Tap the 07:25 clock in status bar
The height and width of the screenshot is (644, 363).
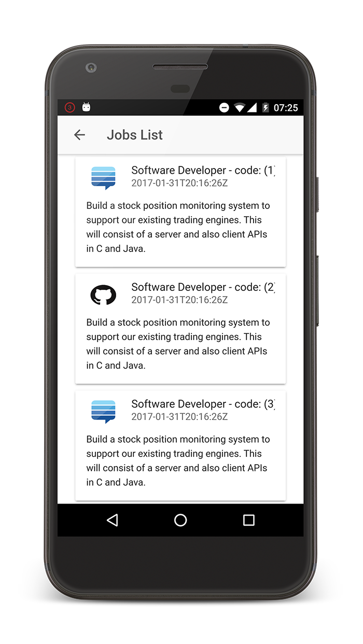coord(286,108)
